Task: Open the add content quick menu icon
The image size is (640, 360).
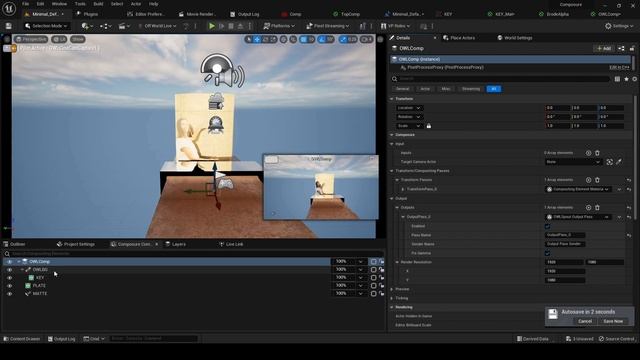Action: click(86, 26)
